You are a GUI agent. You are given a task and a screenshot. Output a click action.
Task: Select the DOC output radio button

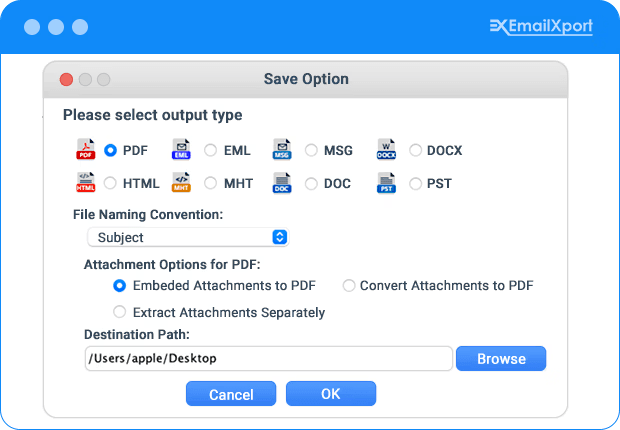click(x=311, y=184)
